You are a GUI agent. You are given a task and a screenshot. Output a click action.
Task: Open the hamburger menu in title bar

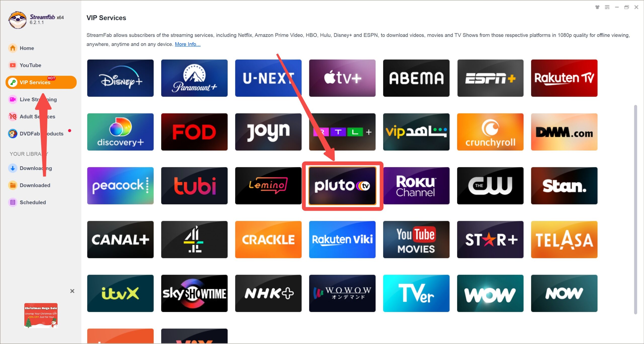click(x=607, y=7)
